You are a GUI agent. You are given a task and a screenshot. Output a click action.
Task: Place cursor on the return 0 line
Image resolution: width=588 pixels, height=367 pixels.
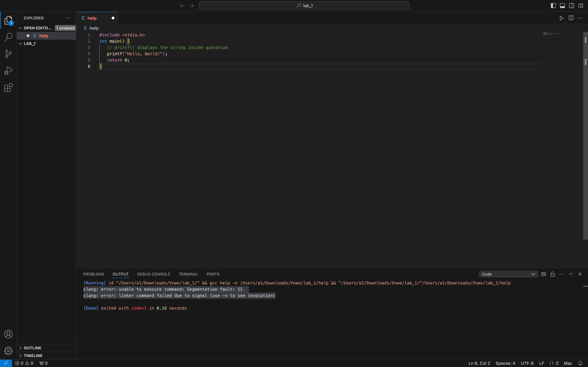pos(118,60)
